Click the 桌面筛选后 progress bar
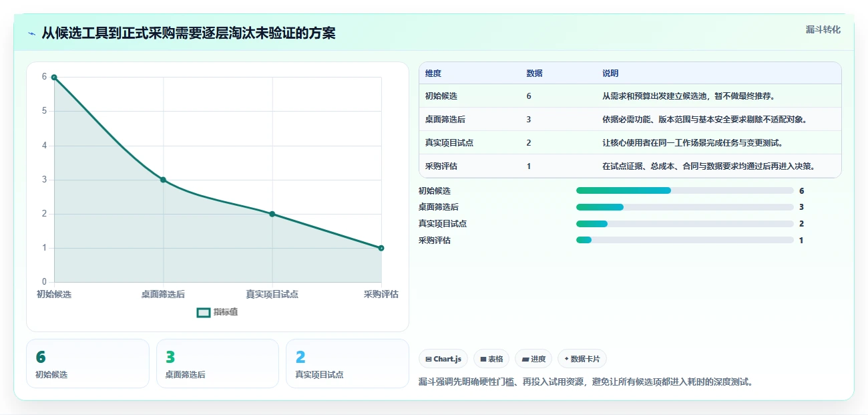 pyautogui.click(x=685, y=207)
